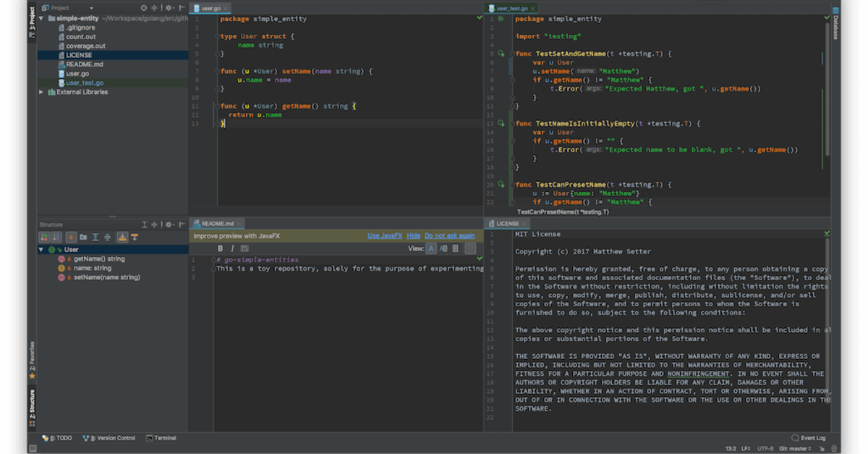
Task: Open the TODO tool window
Action: coord(58,437)
